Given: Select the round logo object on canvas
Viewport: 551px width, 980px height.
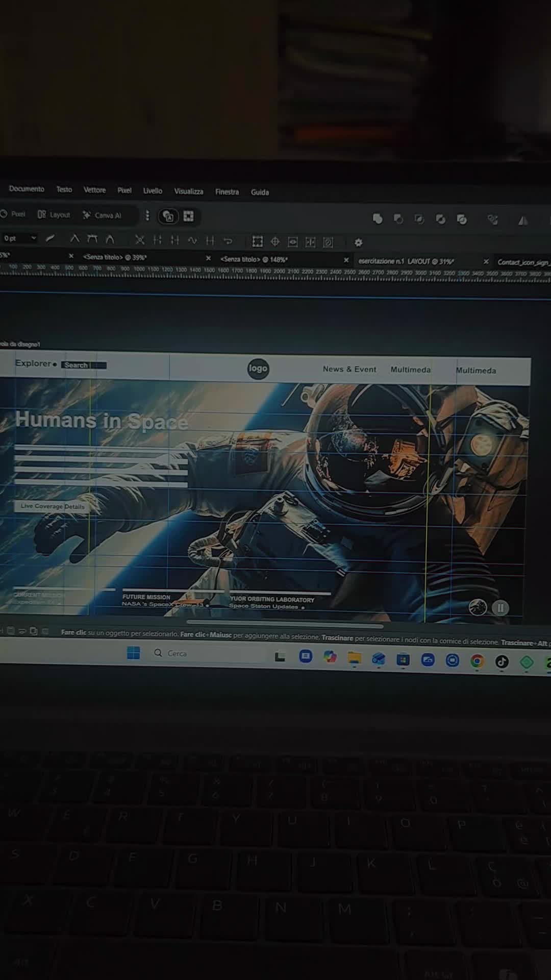Looking at the screenshot, I should pyautogui.click(x=258, y=369).
